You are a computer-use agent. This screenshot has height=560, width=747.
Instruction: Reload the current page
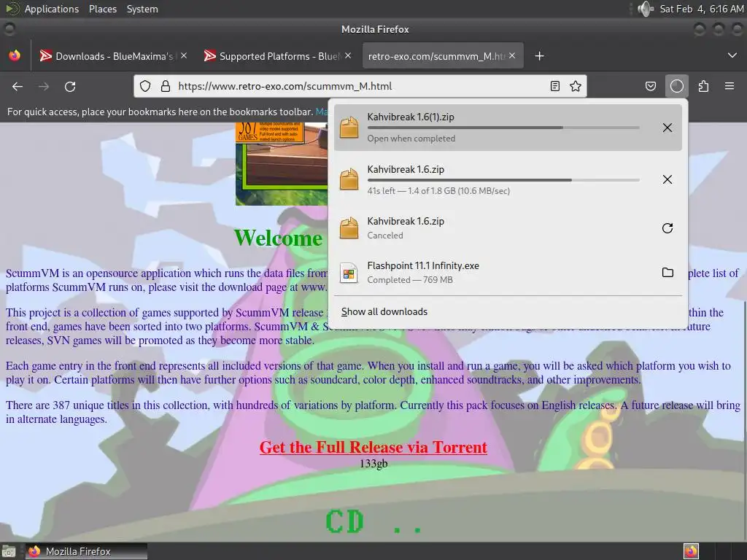coord(70,87)
